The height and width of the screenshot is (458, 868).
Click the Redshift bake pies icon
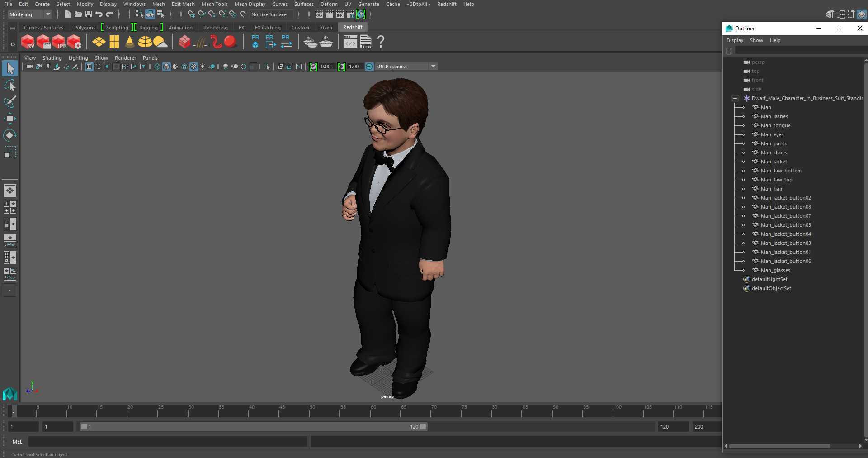click(x=311, y=42)
